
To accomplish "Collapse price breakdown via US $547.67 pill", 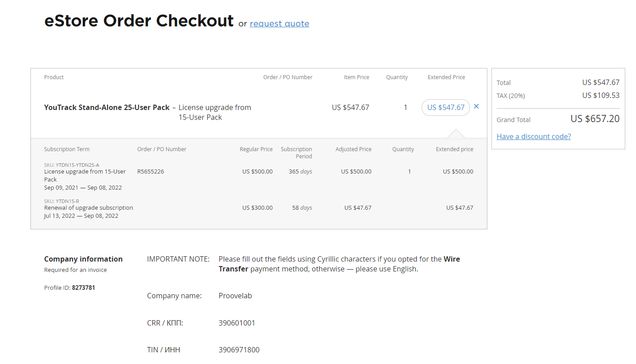I will point(445,107).
